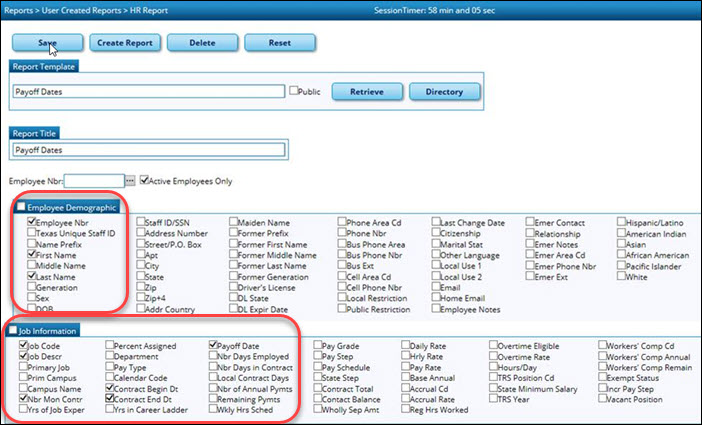702x425 pixels.
Task: Check the Citizenship checkbox
Action: (436, 232)
